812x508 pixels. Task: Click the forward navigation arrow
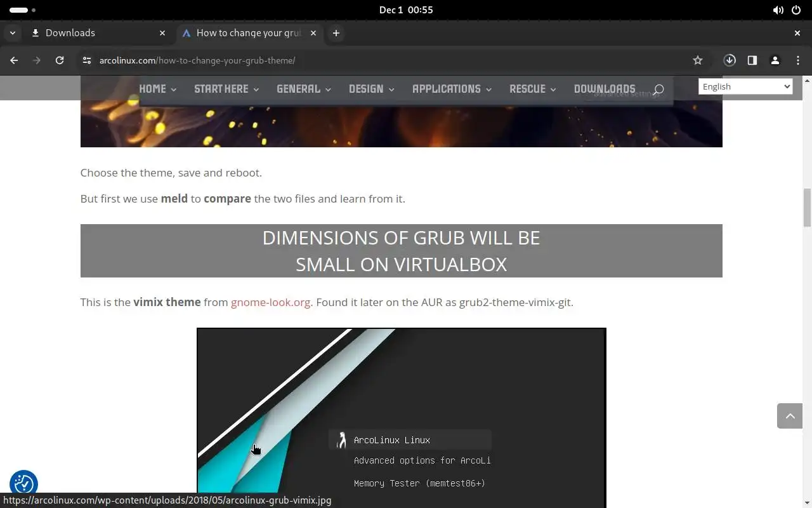tap(37, 60)
